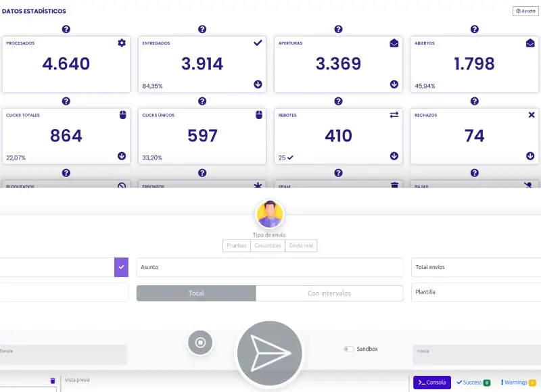Click the purple checkmark box left of Asunto
Screen dimensions: 541x392
tap(121, 267)
